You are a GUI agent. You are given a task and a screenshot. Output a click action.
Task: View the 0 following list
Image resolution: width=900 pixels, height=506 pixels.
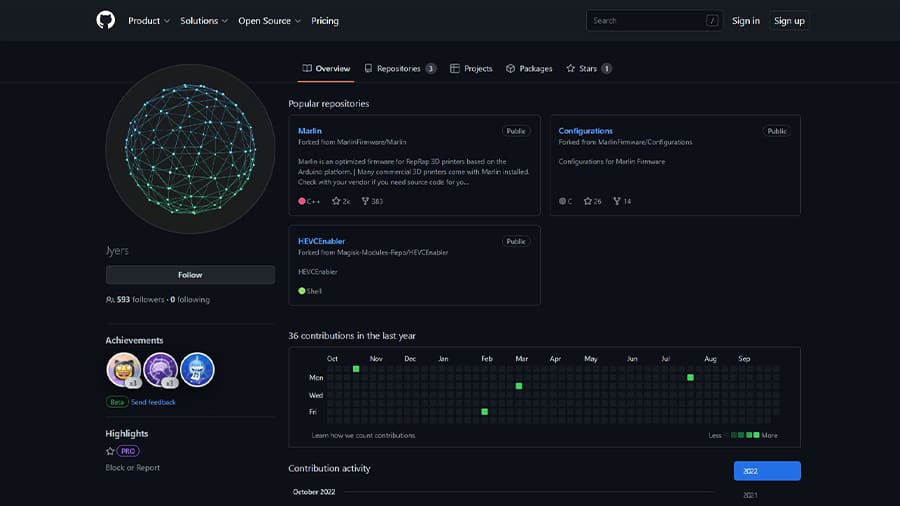point(190,299)
